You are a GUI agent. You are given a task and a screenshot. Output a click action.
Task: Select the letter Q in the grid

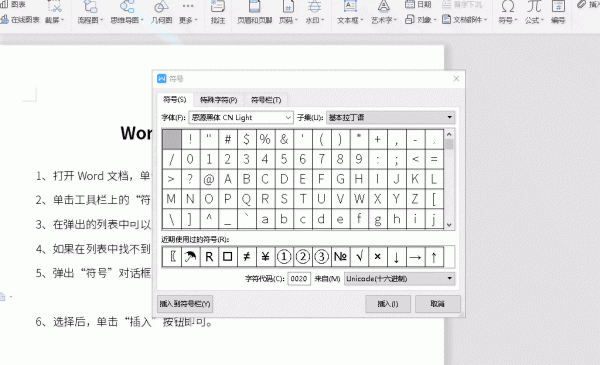[x=246, y=199]
